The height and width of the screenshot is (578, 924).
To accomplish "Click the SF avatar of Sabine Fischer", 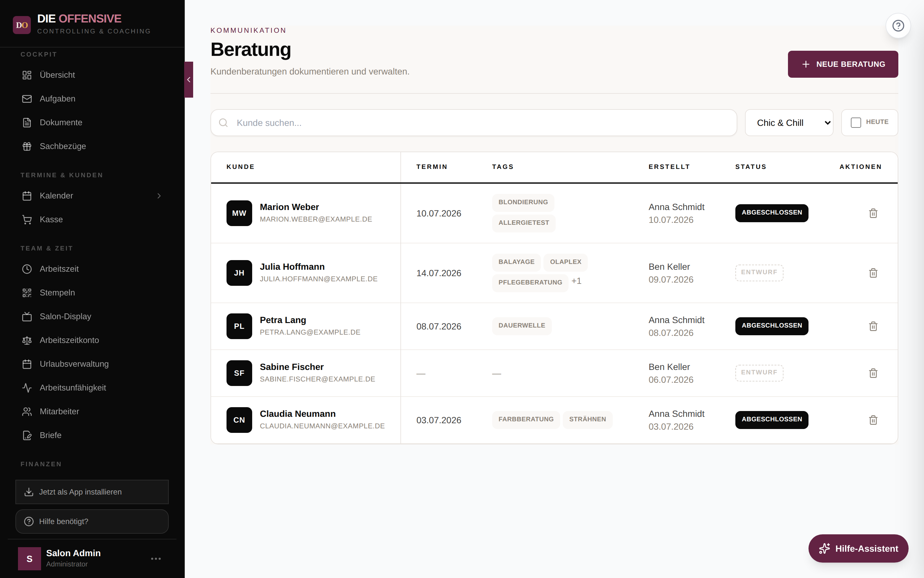I will point(239,373).
